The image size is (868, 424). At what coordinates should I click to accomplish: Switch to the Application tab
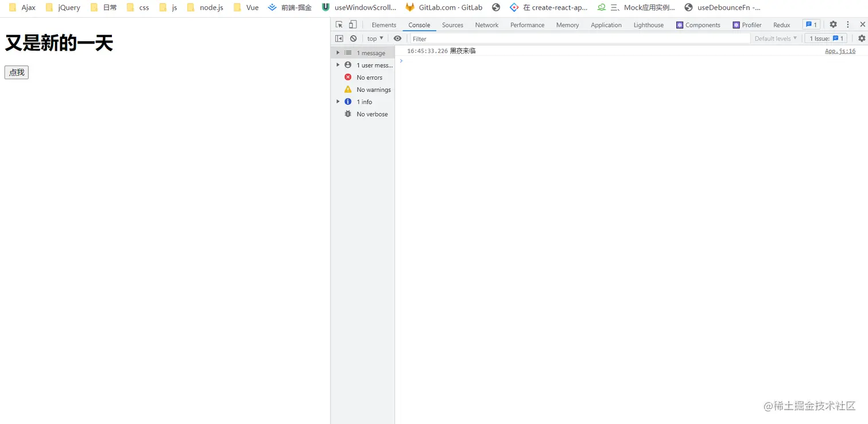[606, 25]
